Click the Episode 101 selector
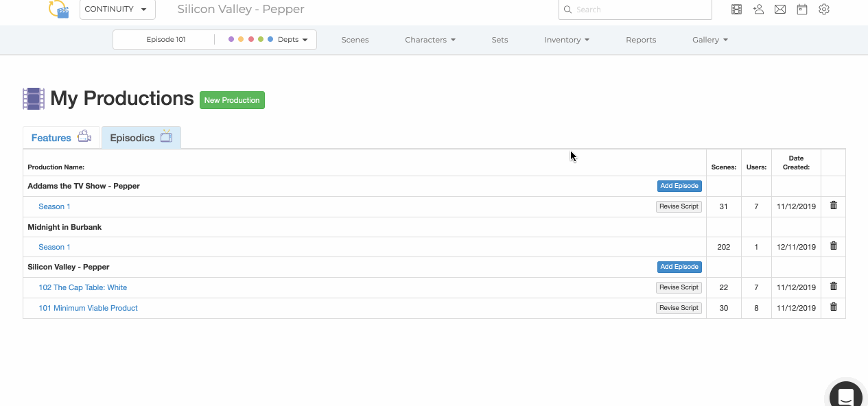868x406 pixels. click(x=166, y=40)
